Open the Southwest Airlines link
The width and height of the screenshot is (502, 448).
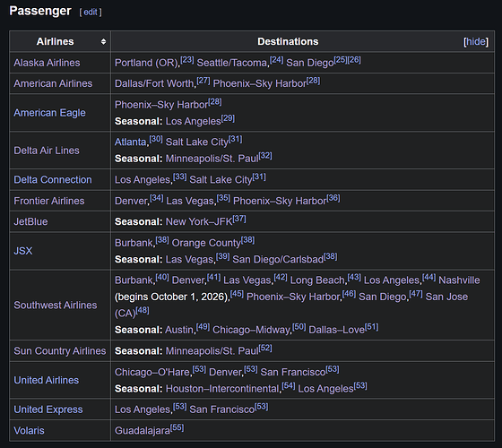pyautogui.click(x=56, y=305)
